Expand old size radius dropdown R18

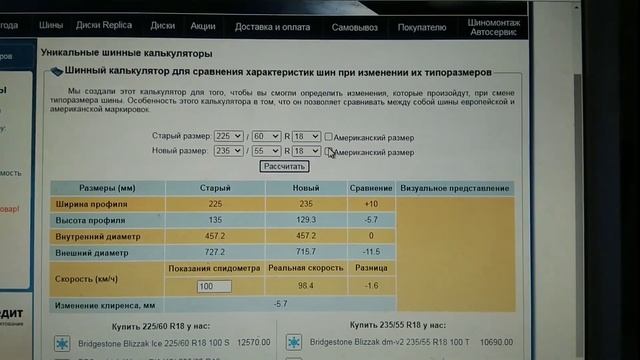point(306,136)
